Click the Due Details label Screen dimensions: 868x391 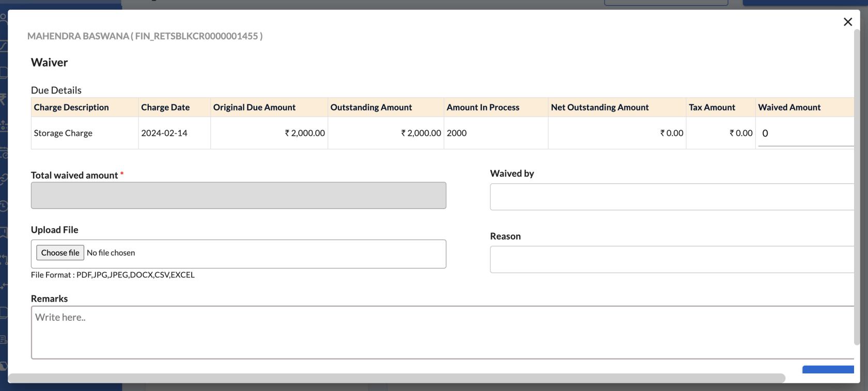56,90
